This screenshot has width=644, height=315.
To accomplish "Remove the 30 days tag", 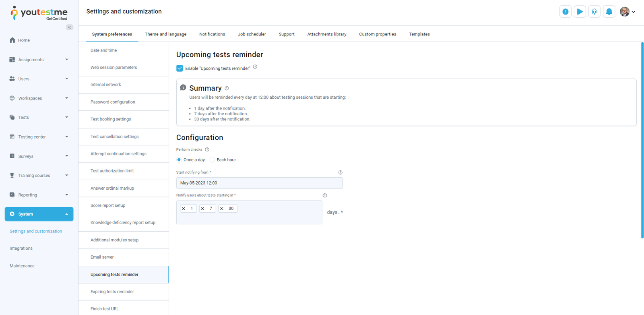I will [222, 209].
